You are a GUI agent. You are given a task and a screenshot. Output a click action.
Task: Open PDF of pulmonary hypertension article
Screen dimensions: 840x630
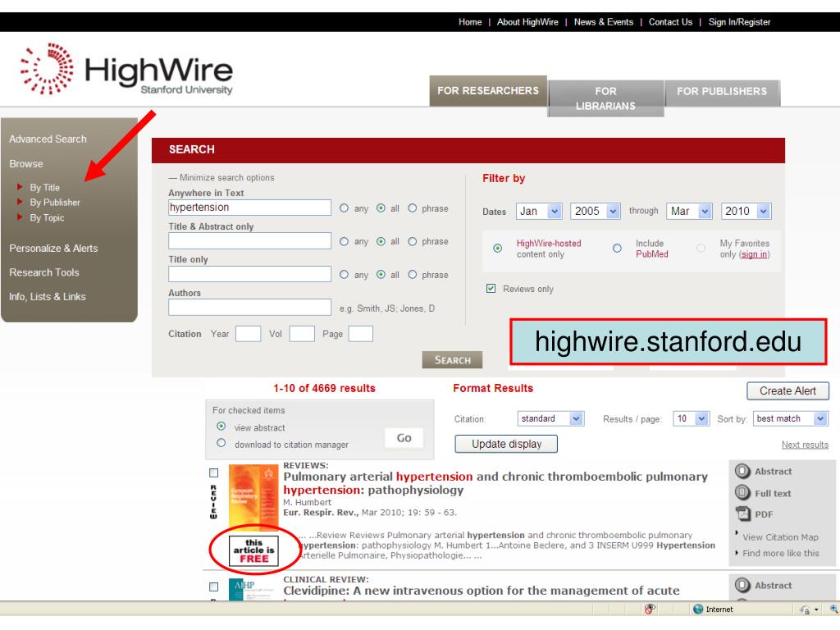(764, 514)
